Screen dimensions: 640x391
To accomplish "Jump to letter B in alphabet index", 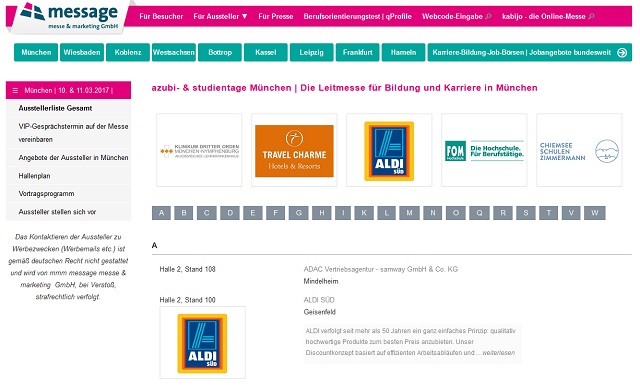I will [x=184, y=213].
